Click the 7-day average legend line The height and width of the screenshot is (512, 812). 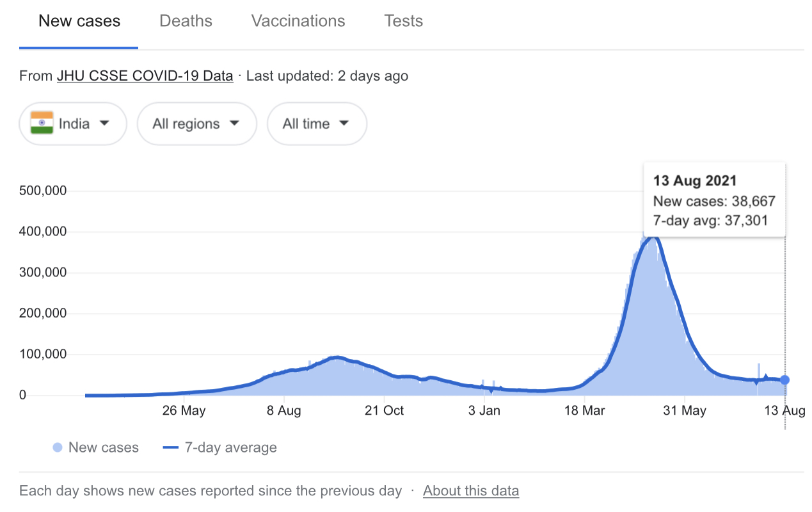170,447
